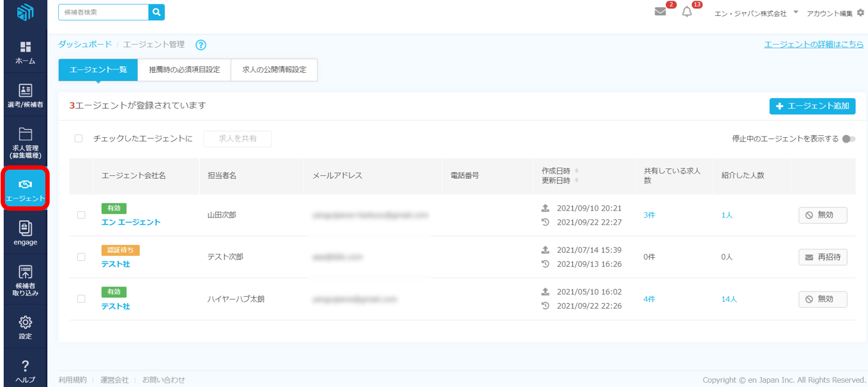Sort by 作成日時 column arrows

[x=576, y=170]
